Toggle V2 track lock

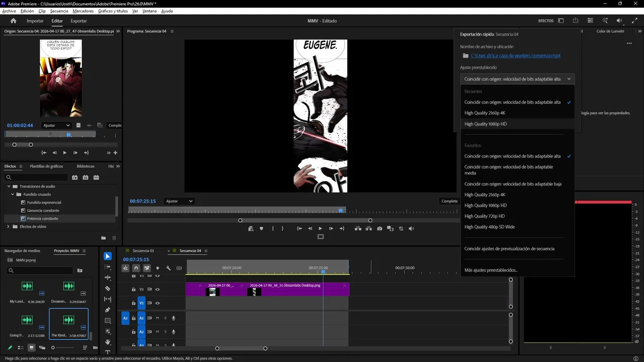coord(133,290)
